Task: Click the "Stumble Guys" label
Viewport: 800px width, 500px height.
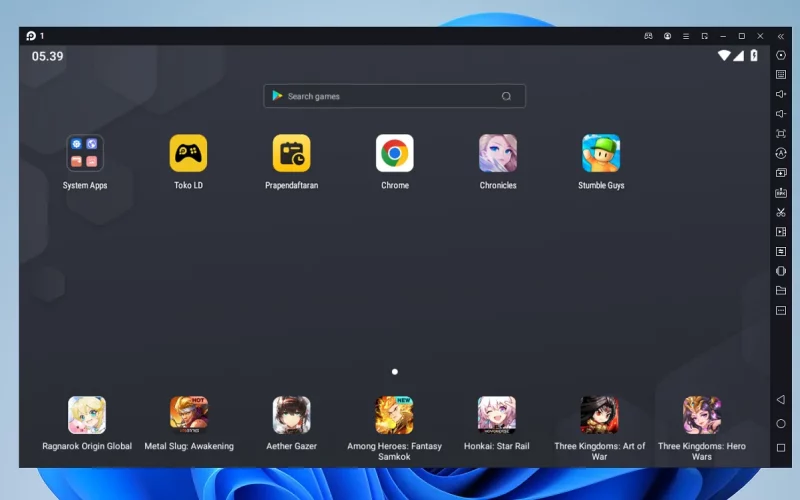Action: 601,185
